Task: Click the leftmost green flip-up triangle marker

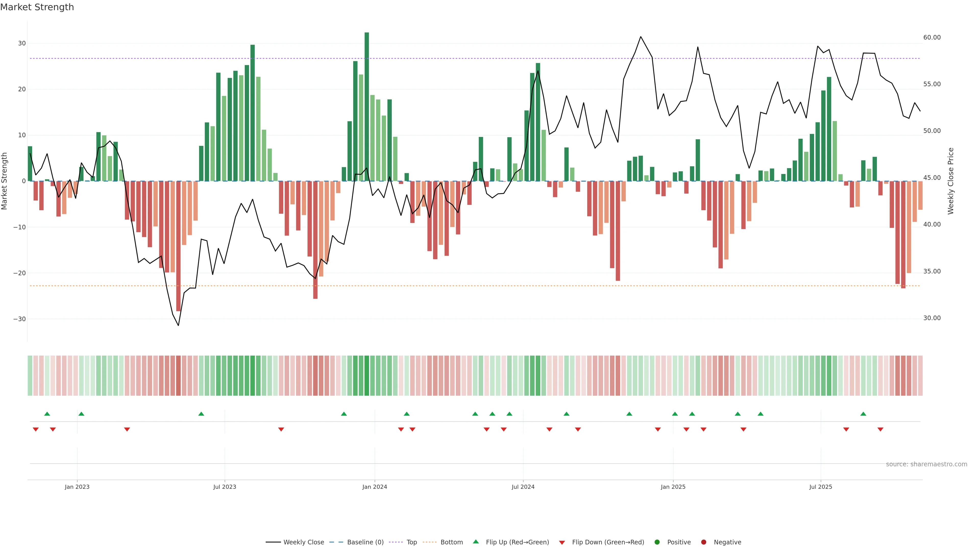Action: 47,414
